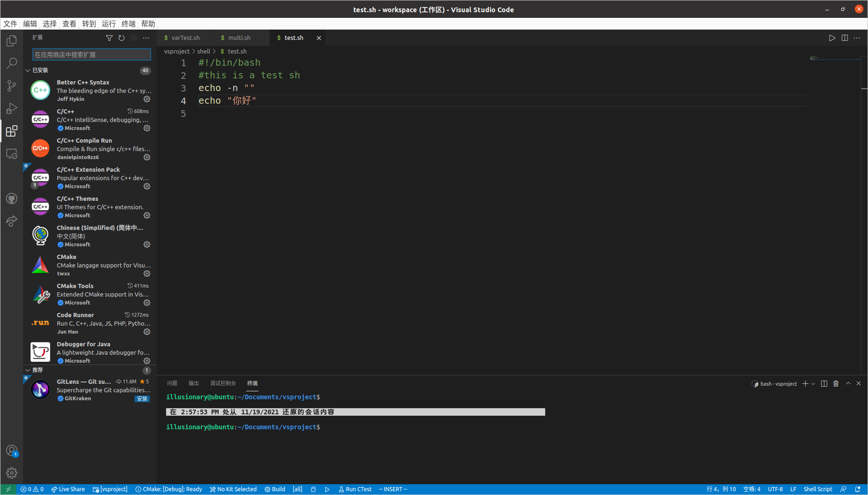Open the terminal launch profile dropdown
The width and height of the screenshot is (868, 495).
(812, 383)
